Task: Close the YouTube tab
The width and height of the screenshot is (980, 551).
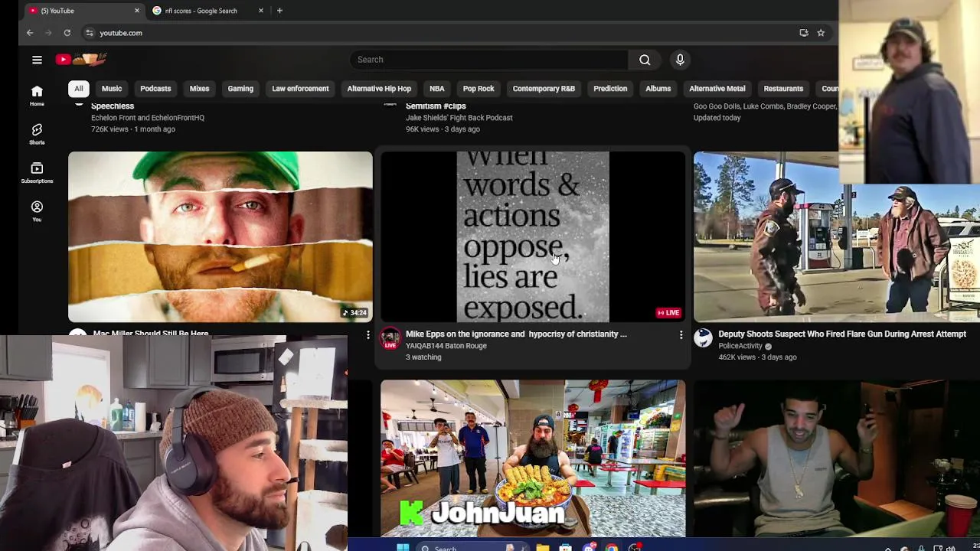Action: point(137,11)
